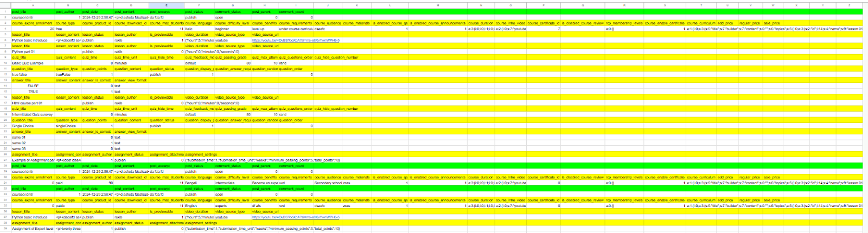Click 'course_curriculum' header cell in row 3

click(701, 23)
